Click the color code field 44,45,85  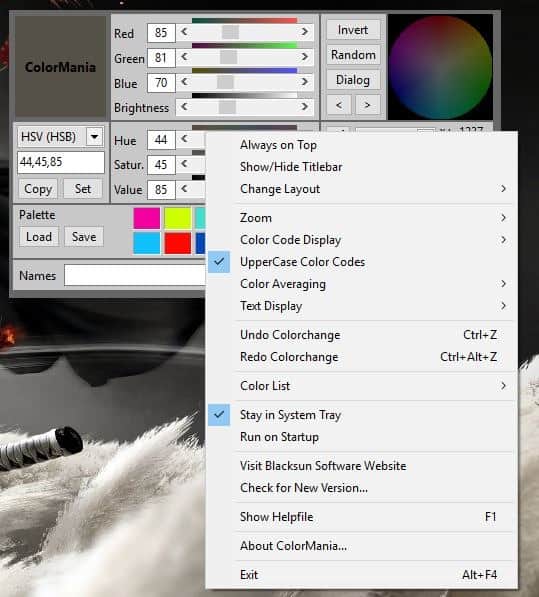click(x=61, y=162)
